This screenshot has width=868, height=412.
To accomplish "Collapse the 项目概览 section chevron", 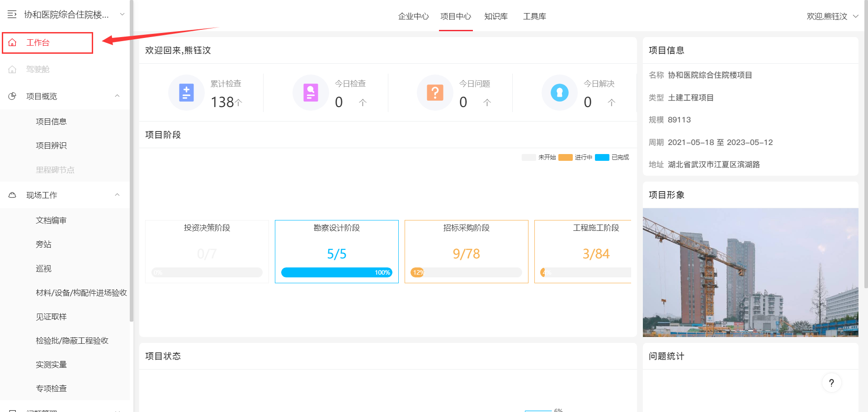I will (x=117, y=96).
